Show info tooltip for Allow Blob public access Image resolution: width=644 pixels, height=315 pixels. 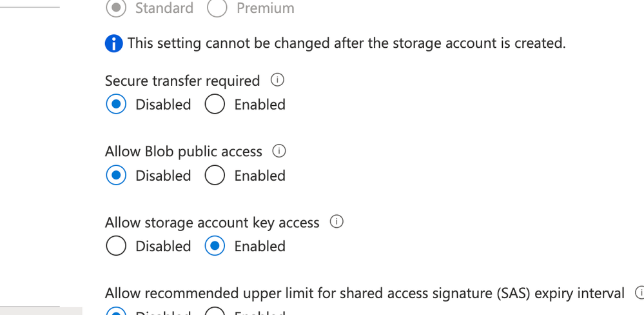279,151
